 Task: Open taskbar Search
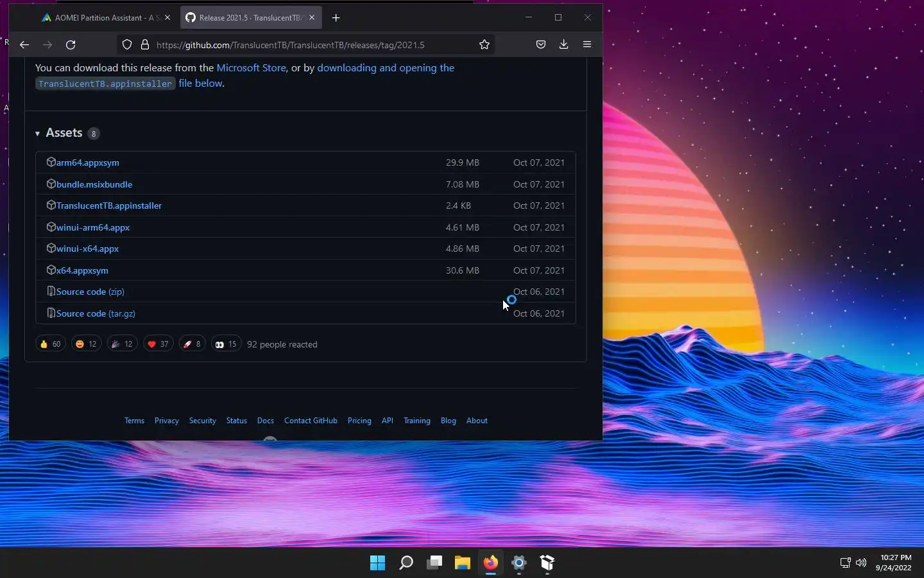coord(406,563)
